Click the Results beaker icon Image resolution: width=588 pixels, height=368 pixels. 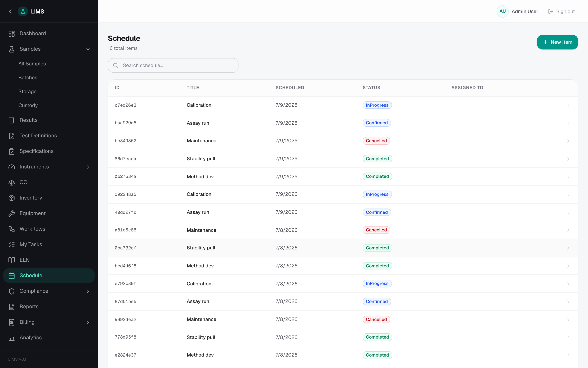12,120
